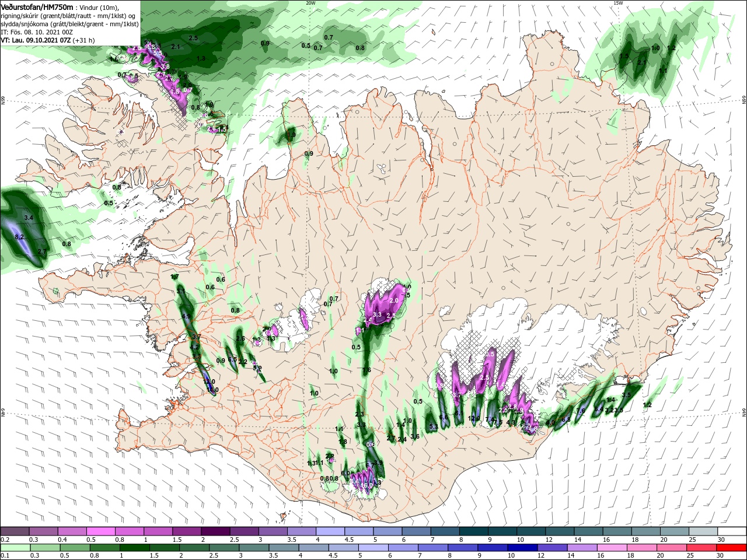Click the bottom-row 1 darkest green legend swatch
Image resolution: width=747 pixels, height=560 pixels.
coord(135,548)
